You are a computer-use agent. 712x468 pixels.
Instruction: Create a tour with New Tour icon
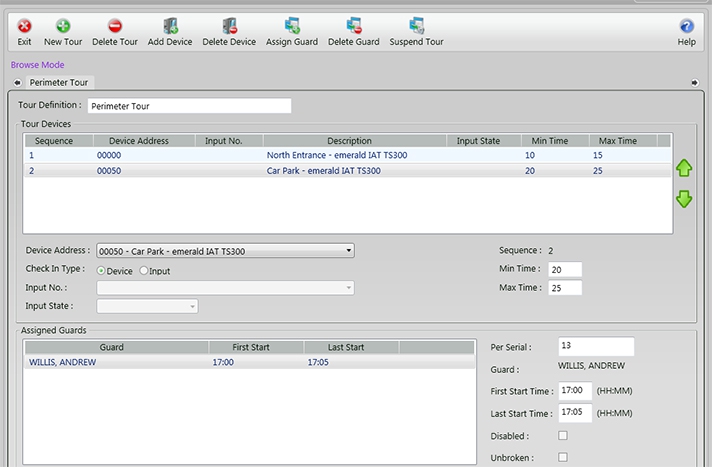63,26
